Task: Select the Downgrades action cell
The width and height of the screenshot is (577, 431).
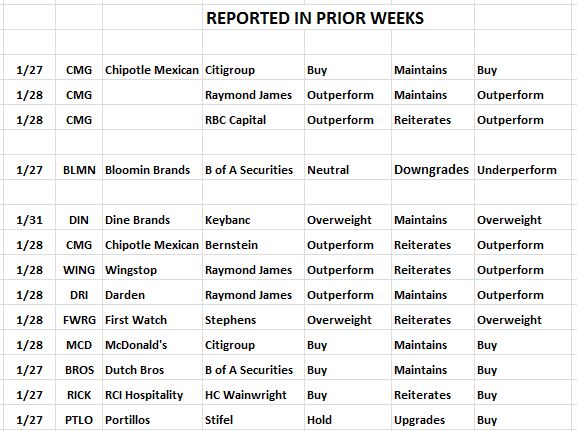Action: (431, 170)
